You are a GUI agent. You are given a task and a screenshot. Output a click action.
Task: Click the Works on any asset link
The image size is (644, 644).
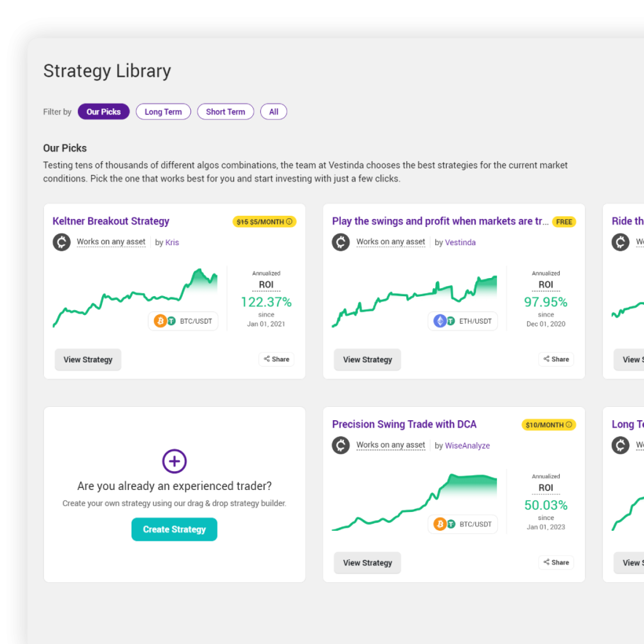click(111, 241)
